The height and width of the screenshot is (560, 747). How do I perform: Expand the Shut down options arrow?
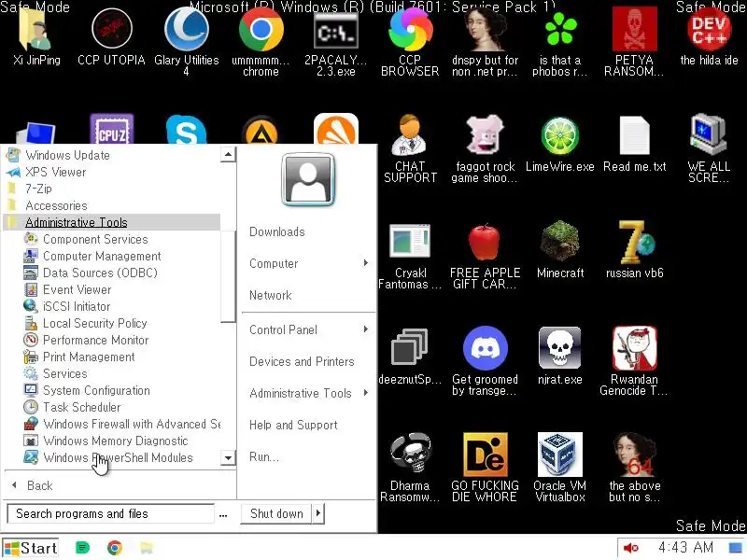pyautogui.click(x=318, y=514)
